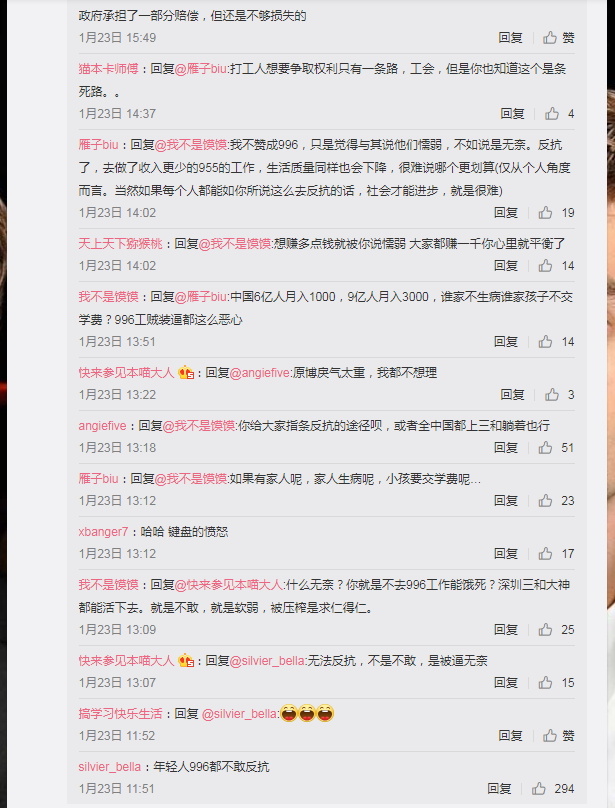615x808 pixels.
Task: Click @silvier_bella in 搞学习快乐生活's comment
Action: click(240, 714)
